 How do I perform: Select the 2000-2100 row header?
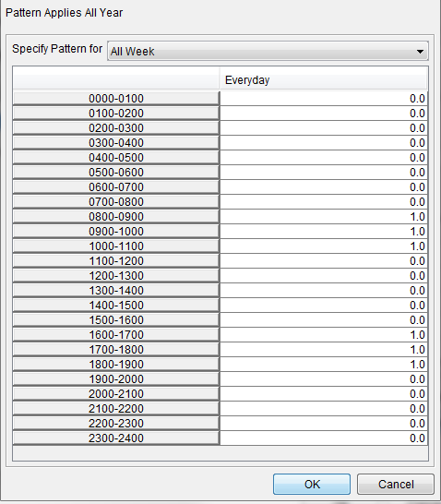tap(116, 394)
